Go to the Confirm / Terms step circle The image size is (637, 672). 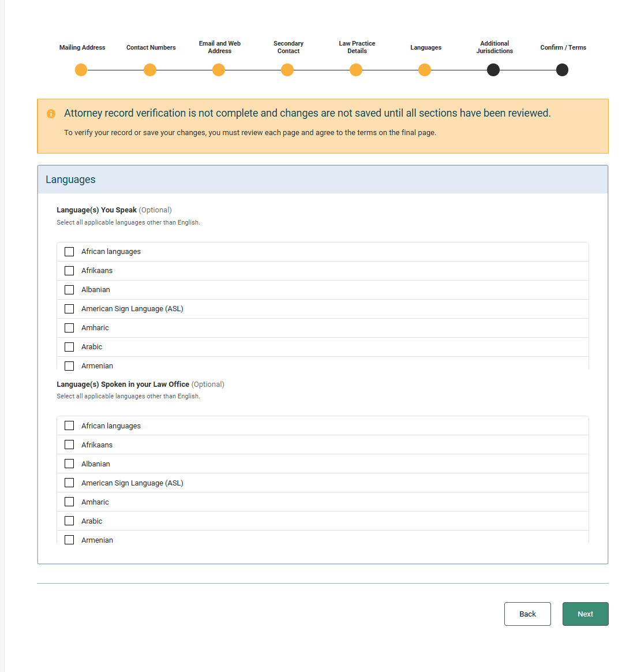pos(562,70)
